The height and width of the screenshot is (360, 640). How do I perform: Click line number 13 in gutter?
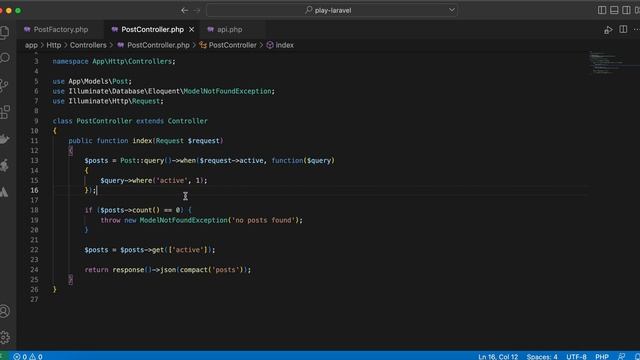point(35,160)
